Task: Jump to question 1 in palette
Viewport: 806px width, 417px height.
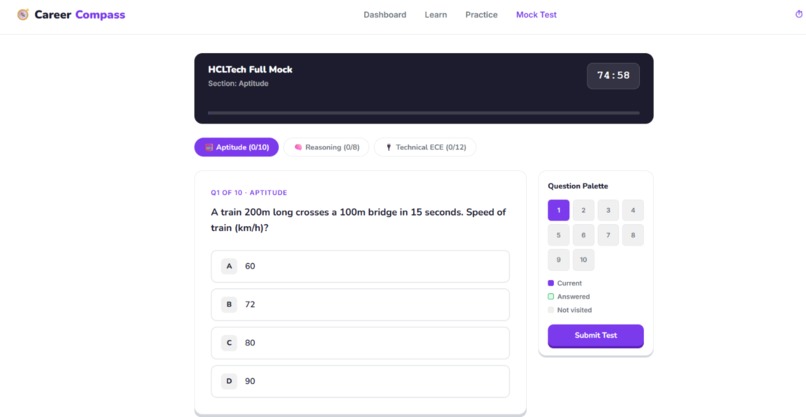Action: point(559,210)
